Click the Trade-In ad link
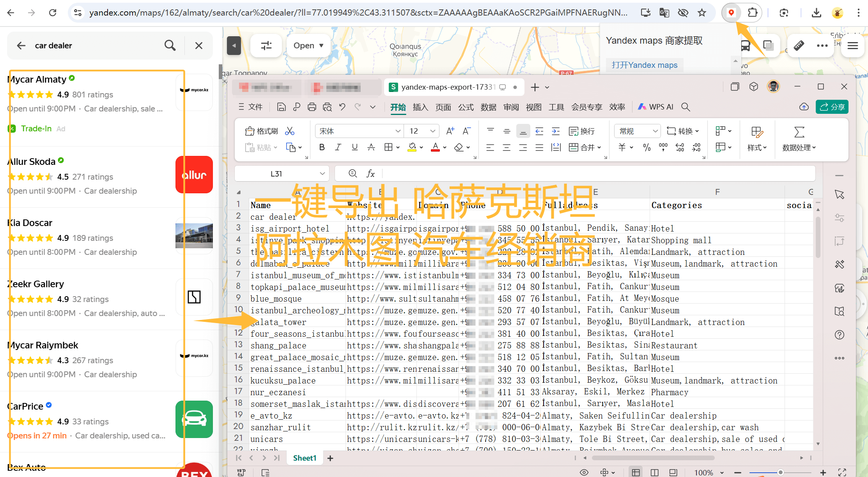 click(x=36, y=129)
